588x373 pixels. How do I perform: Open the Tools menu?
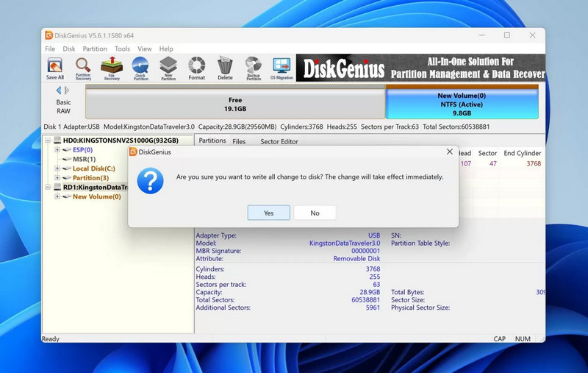point(122,49)
